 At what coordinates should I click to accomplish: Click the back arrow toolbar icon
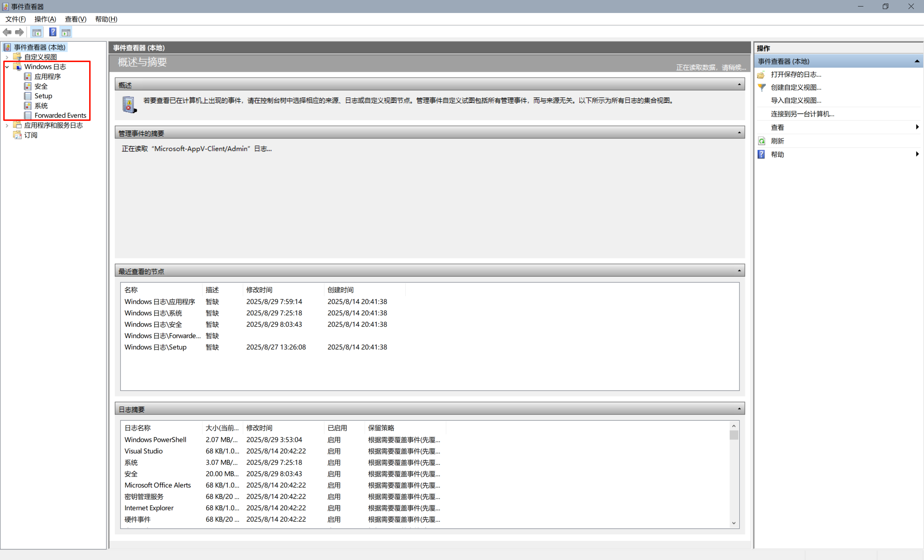point(7,32)
